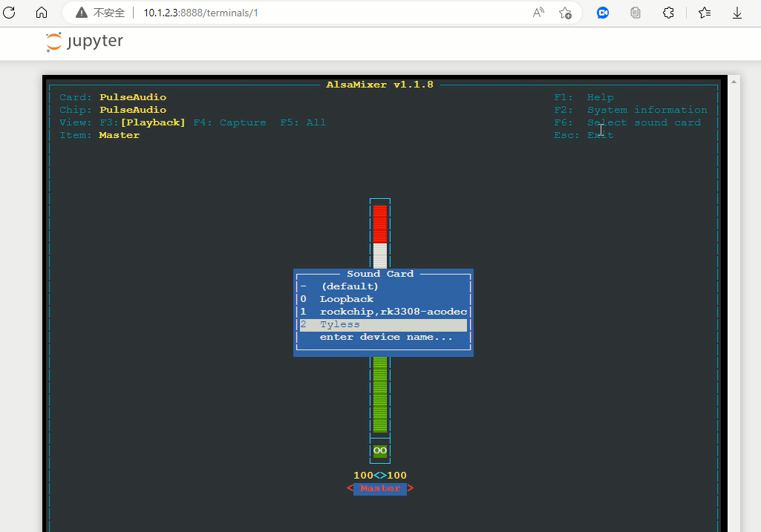Image resolution: width=761 pixels, height=532 pixels.
Task: Click the F1 Help label
Action: pos(584,97)
